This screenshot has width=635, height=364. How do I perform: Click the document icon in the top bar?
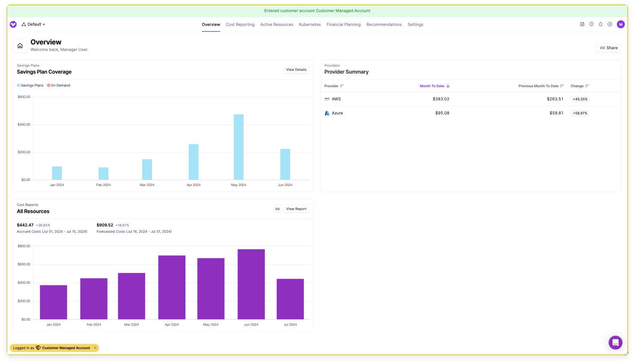[x=582, y=24]
